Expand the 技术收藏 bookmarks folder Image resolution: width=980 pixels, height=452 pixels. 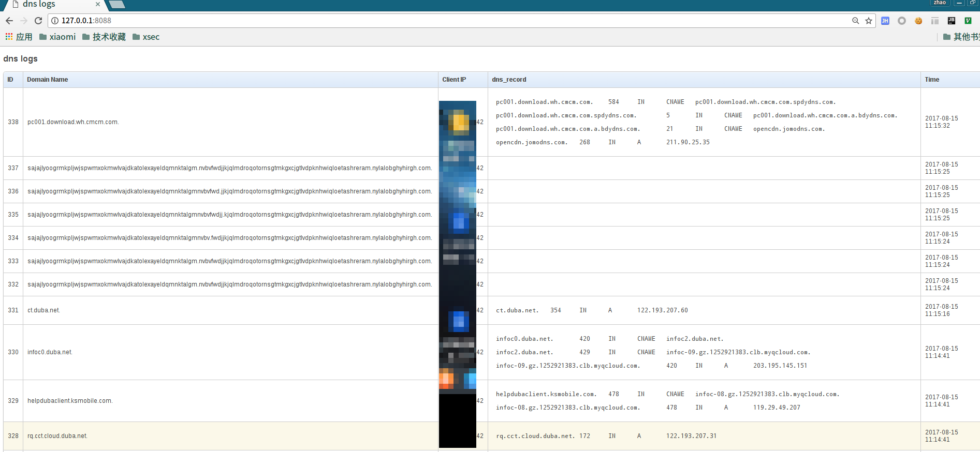coord(104,37)
